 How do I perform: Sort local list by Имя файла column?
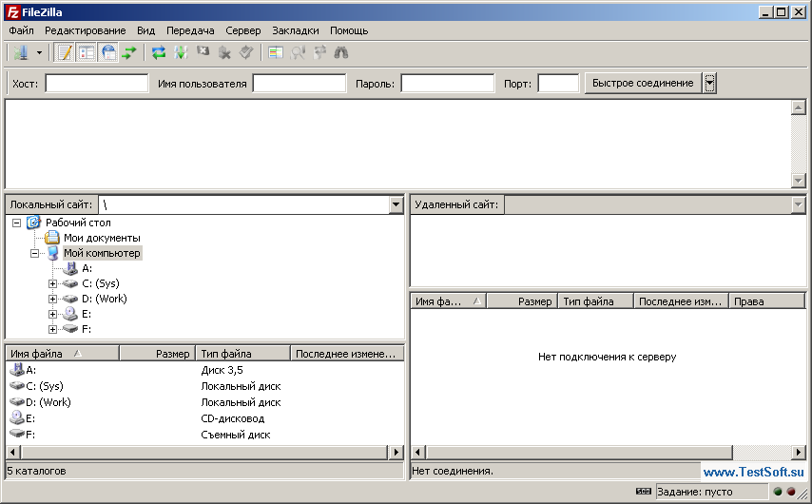63,353
